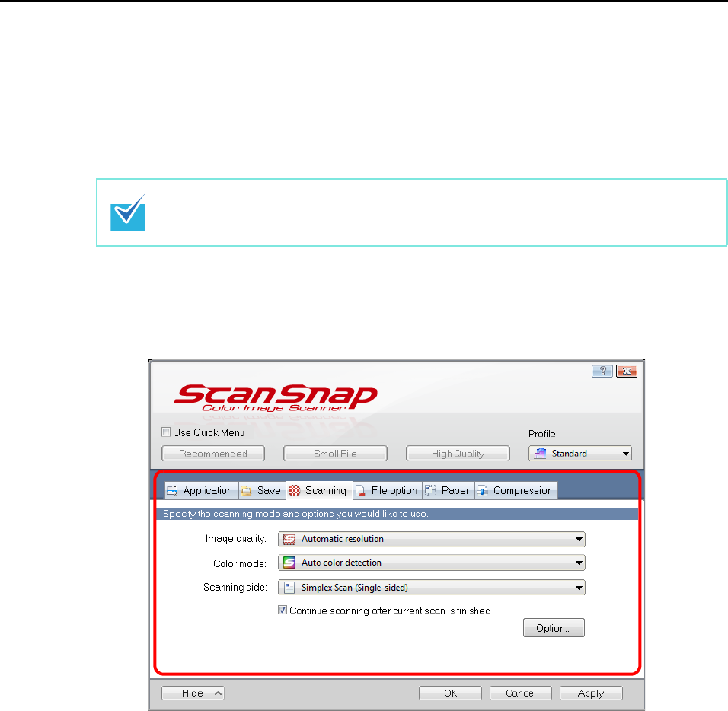Open the Option... dialog button
728x711 pixels.
pos(554,628)
